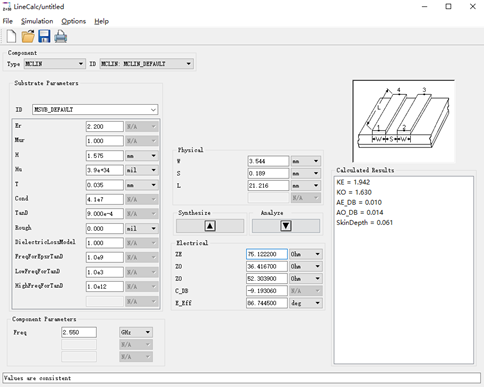Image resolution: width=484 pixels, height=387 pixels.
Task: Click the Freq value input field
Action: [79, 332]
